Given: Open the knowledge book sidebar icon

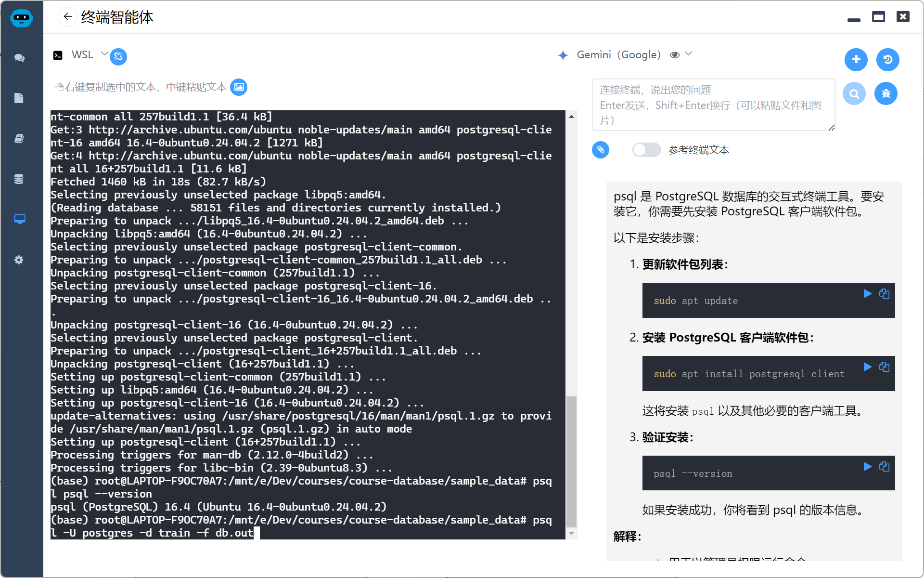Looking at the screenshot, I should (x=19, y=139).
